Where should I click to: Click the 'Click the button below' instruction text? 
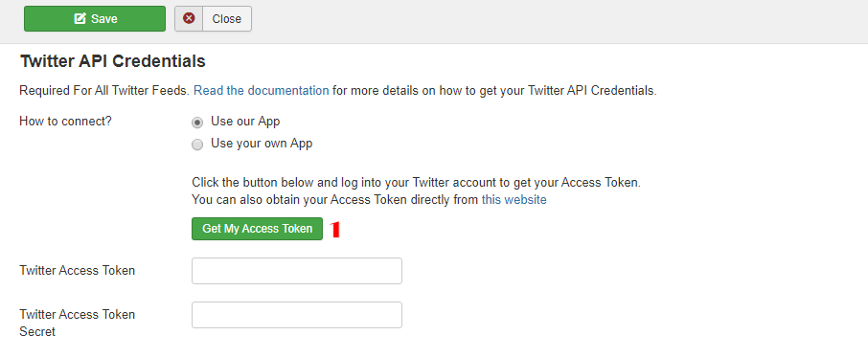(417, 183)
